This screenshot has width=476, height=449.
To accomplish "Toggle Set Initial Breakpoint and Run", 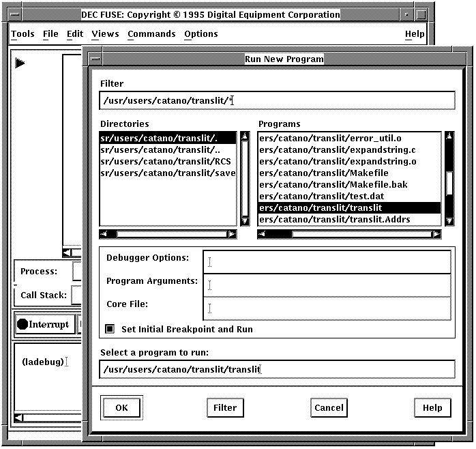I will pos(110,329).
